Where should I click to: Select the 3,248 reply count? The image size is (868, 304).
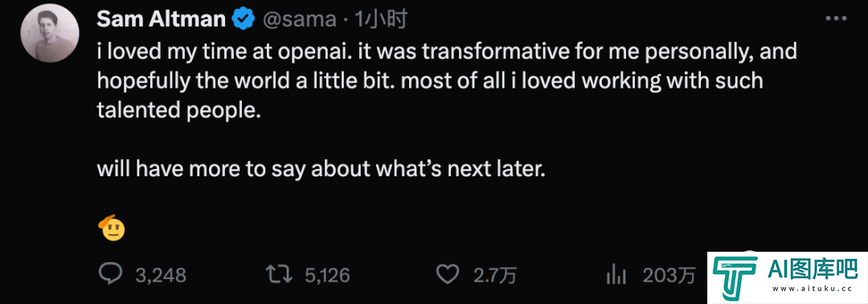161,275
